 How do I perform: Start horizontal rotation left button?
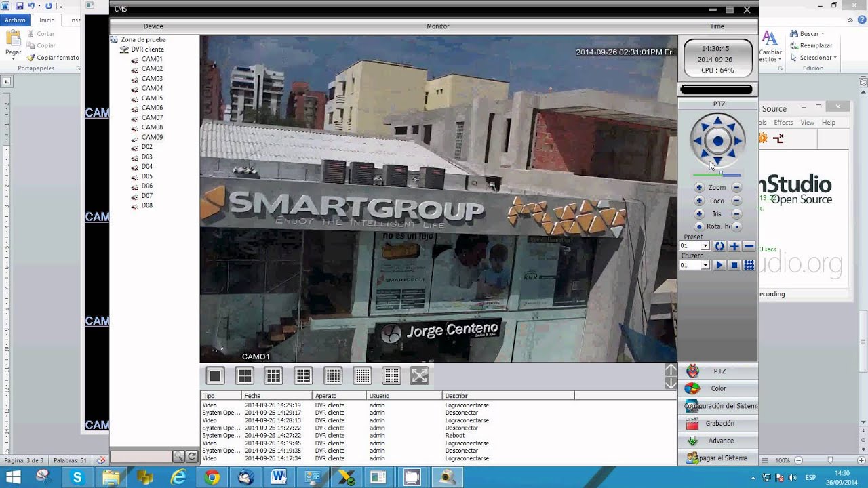[699, 226]
